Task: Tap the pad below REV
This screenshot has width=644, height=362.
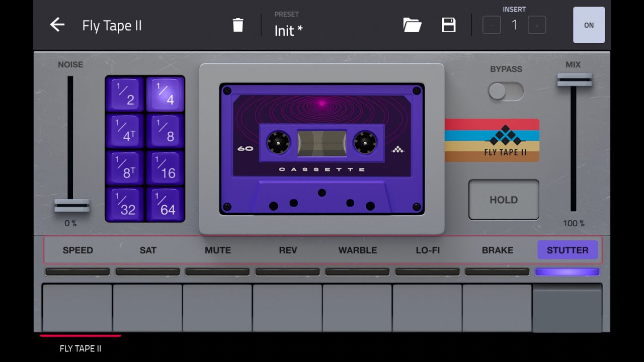Action: pyautogui.click(x=287, y=308)
